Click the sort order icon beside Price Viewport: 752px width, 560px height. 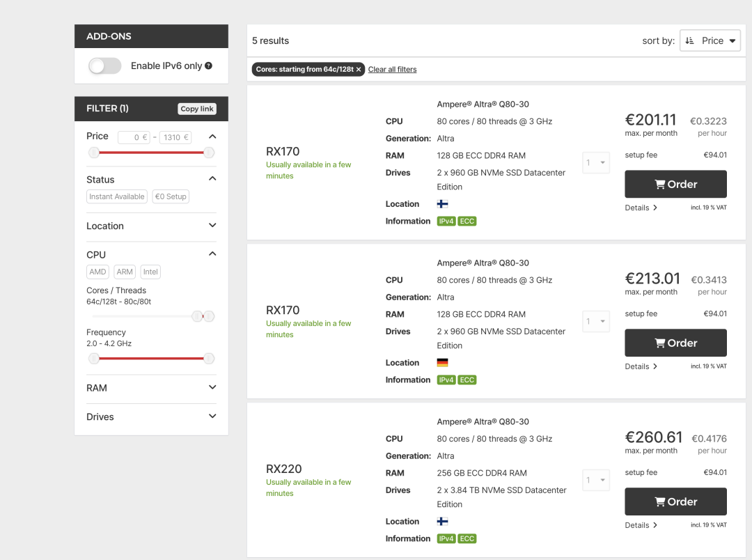tap(689, 41)
